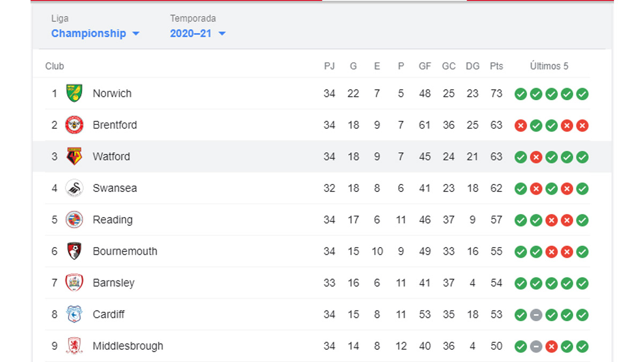Screen dimensions: 644x362
Task: Open the Norwich team link
Action: [112, 93]
